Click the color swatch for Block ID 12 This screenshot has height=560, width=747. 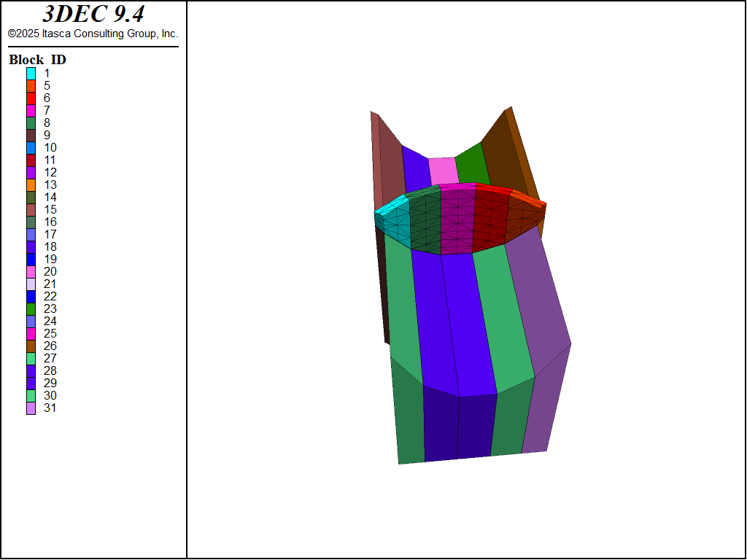tap(31, 172)
